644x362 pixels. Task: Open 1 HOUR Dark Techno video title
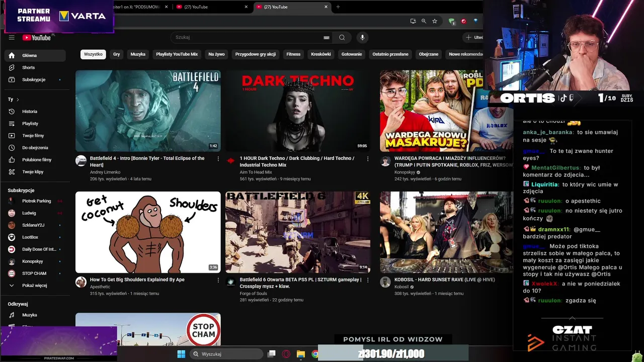pyautogui.click(x=297, y=161)
